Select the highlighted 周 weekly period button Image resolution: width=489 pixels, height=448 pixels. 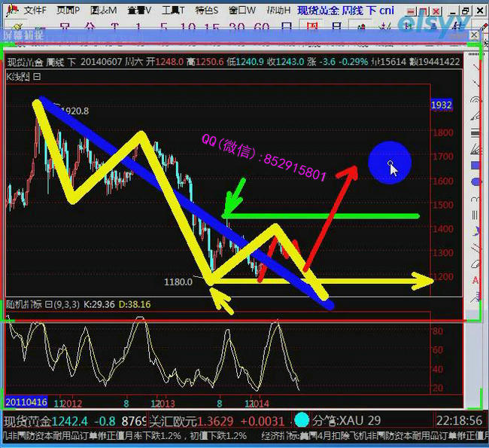[x=311, y=28]
